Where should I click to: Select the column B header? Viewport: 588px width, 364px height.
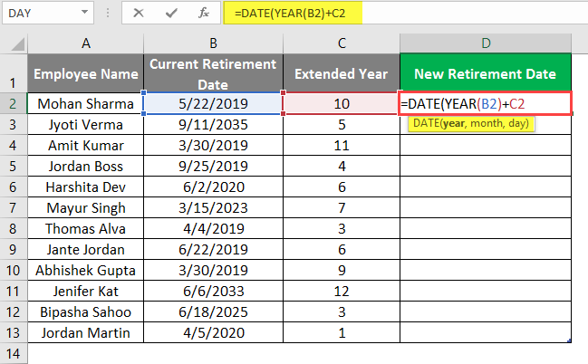213,43
